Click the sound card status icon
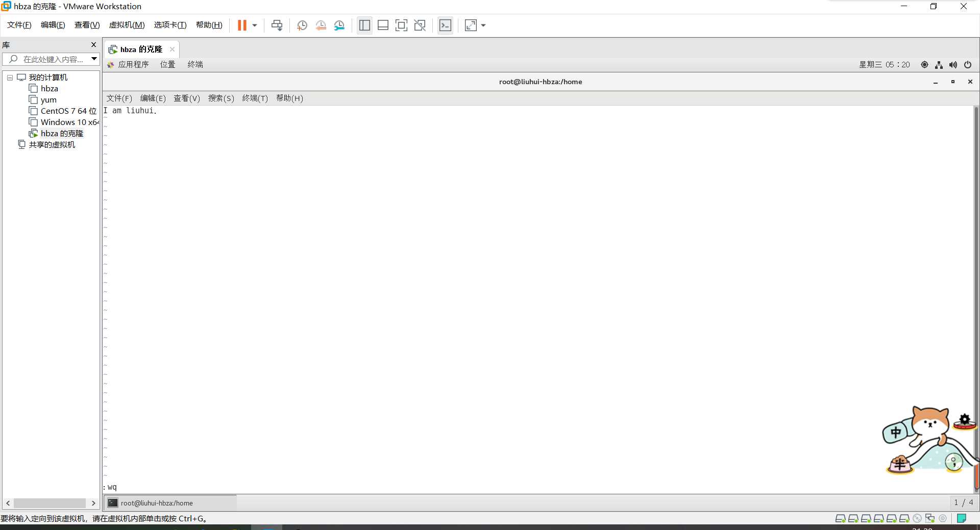The height and width of the screenshot is (530, 980). click(943, 519)
